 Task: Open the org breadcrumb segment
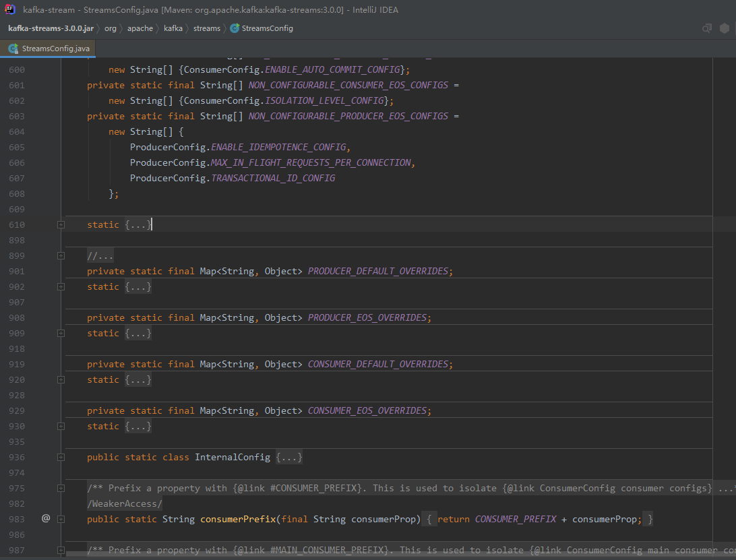[111, 28]
